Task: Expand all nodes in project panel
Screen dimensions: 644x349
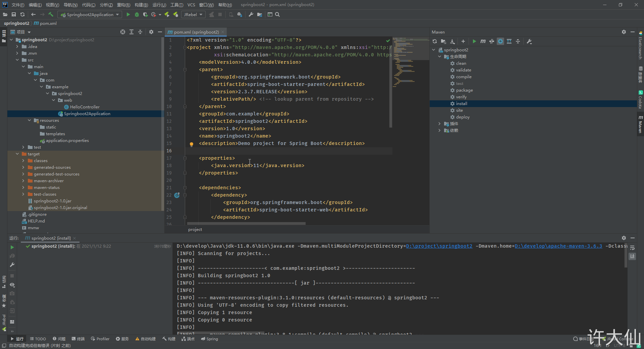Action: (x=131, y=32)
